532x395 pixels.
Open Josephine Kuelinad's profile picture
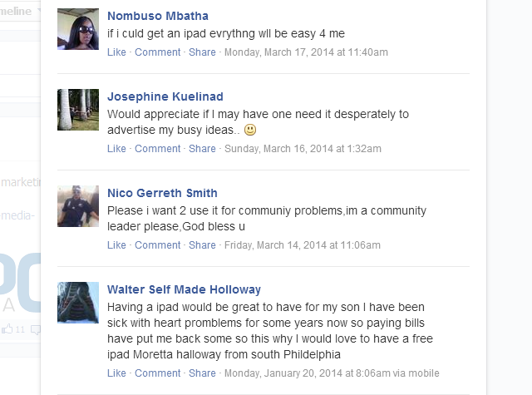pos(78,110)
